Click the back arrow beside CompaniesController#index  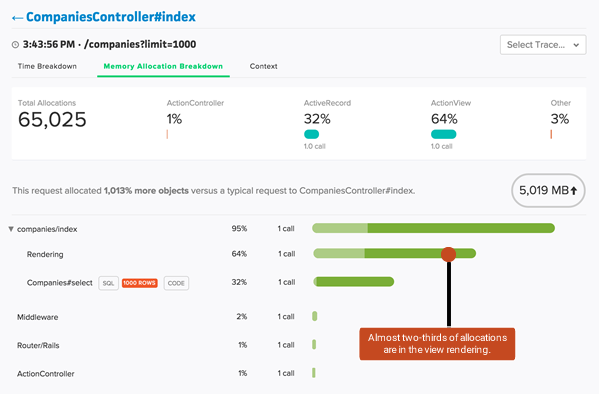(17, 18)
